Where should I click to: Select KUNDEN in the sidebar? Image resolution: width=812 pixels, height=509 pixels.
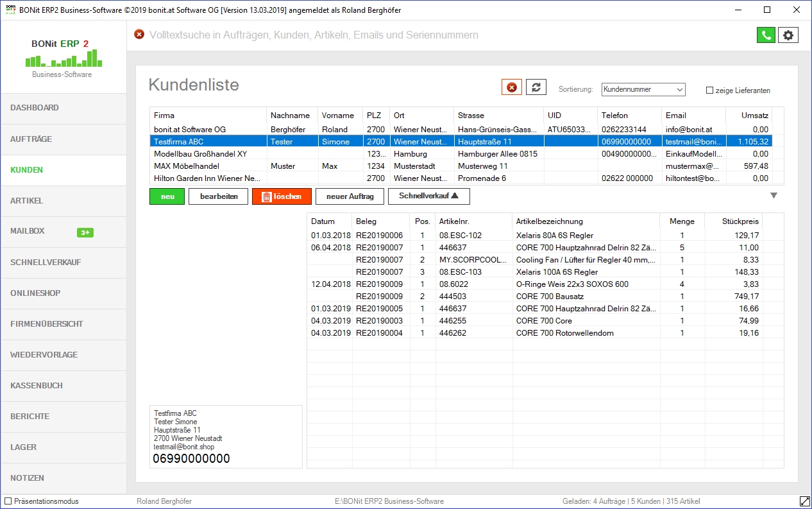pos(63,170)
